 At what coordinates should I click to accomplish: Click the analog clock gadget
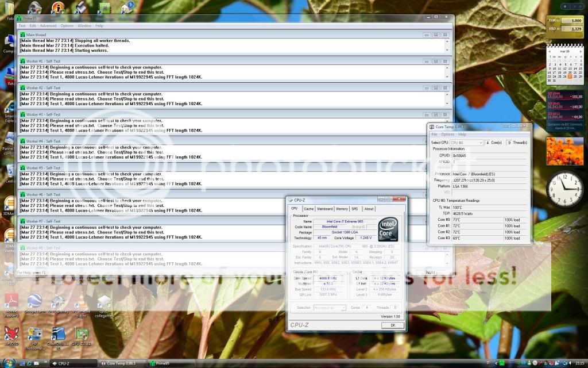point(565,189)
